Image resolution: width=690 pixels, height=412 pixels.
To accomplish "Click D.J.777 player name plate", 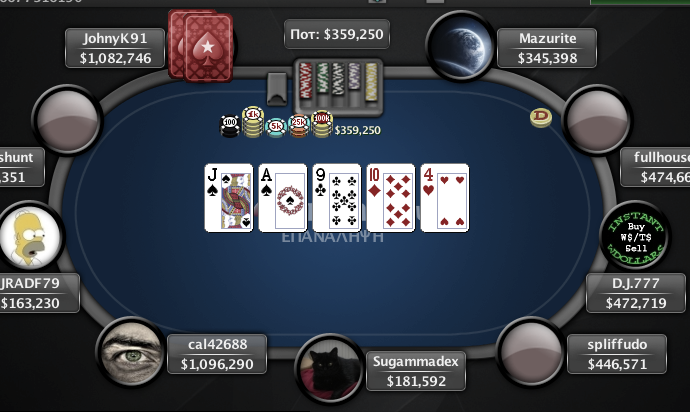I will pos(636,293).
